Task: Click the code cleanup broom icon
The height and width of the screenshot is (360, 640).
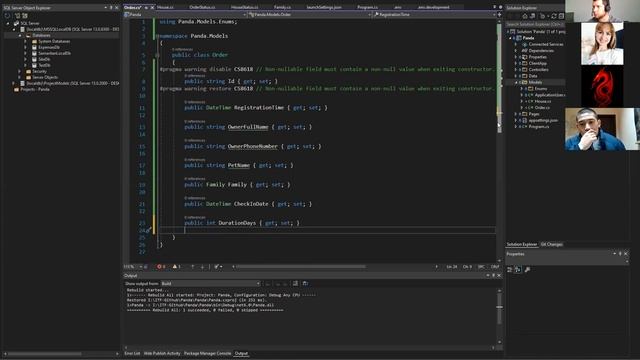Action: [x=217, y=267]
